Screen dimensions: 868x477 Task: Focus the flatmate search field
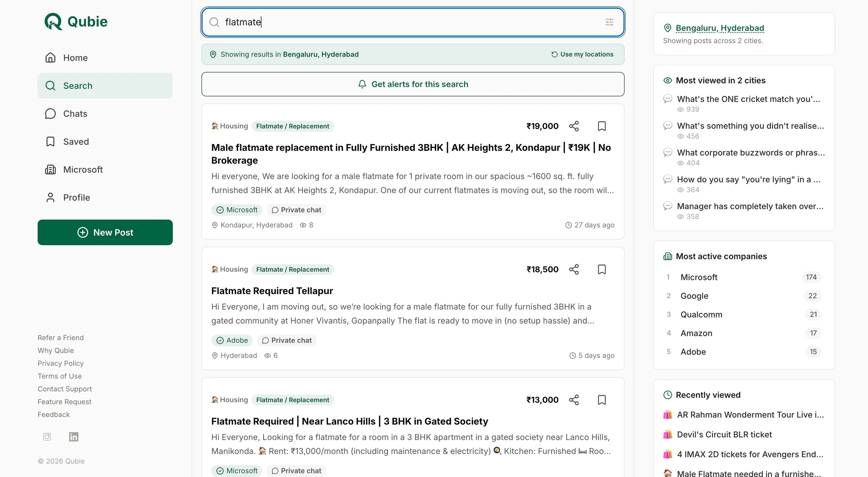coord(413,22)
